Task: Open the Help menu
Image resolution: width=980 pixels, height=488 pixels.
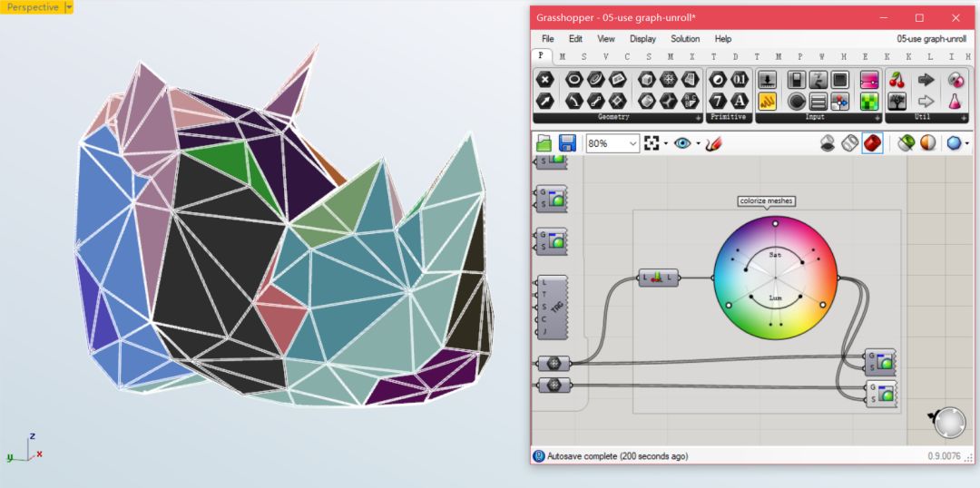Action: click(x=723, y=39)
